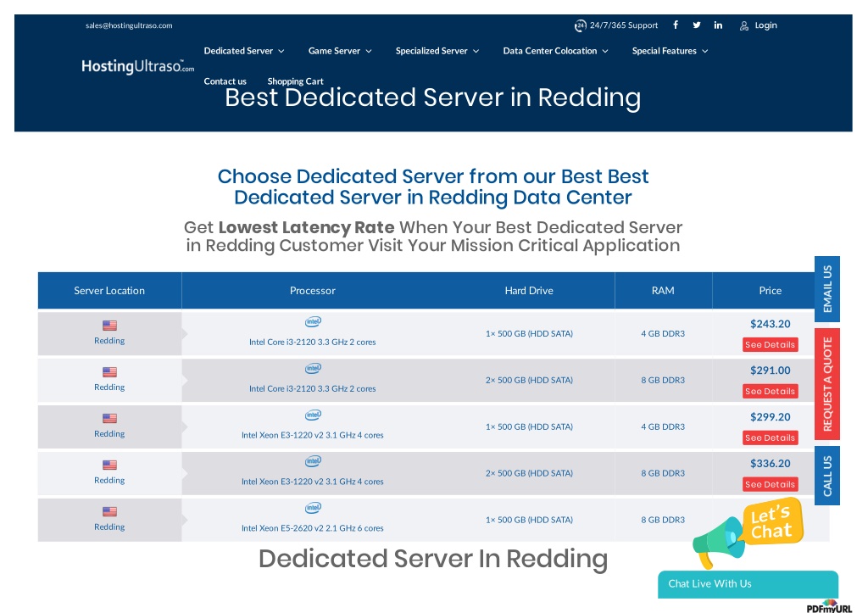Click the US flag in the $291.00 row

(109, 371)
